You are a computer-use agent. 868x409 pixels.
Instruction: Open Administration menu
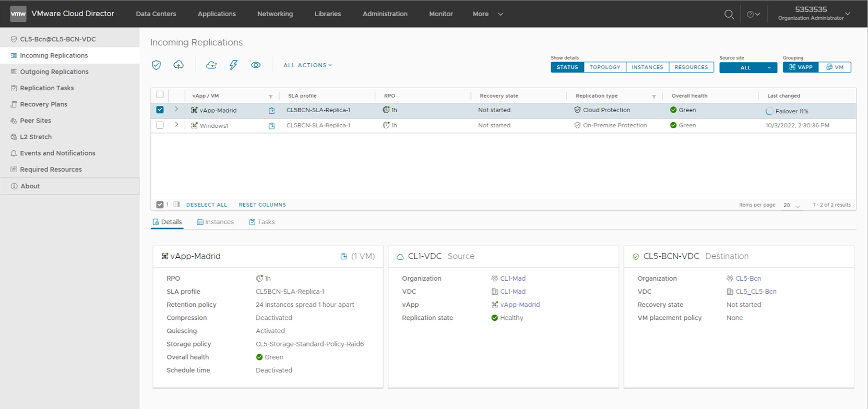coord(385,14)
